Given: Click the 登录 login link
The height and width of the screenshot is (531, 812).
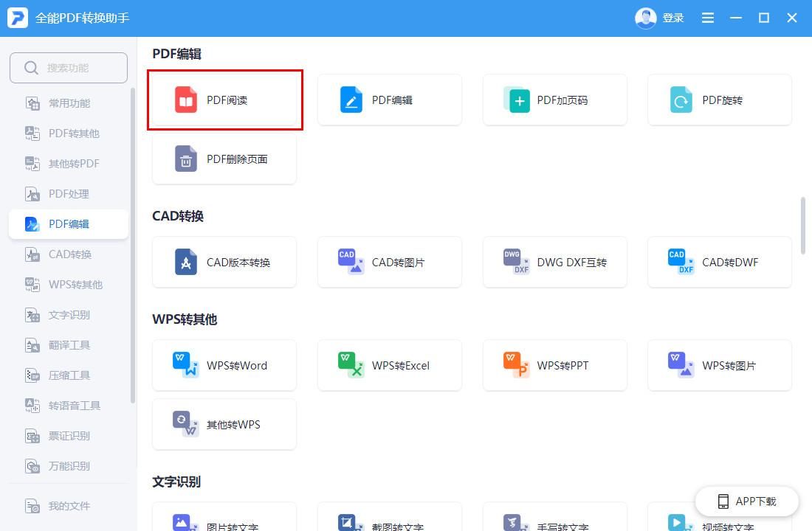Looking at the screenshot, I should pos(673,18).
